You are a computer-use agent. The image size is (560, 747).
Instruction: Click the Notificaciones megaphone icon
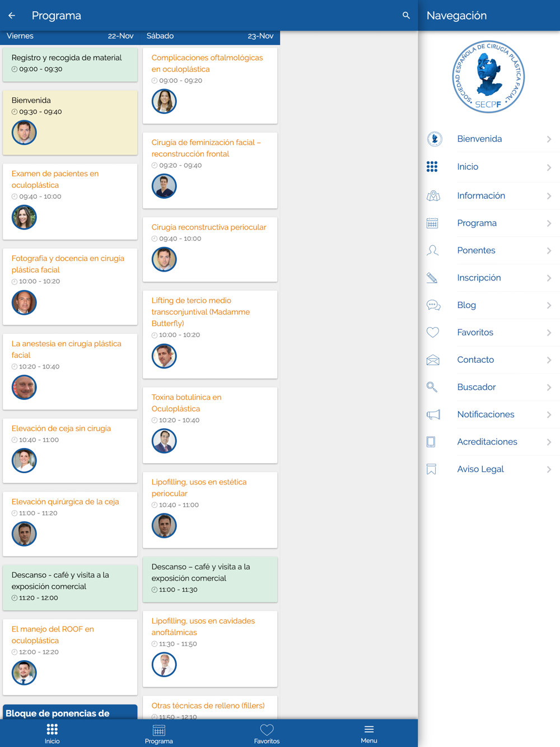(433, 414)
